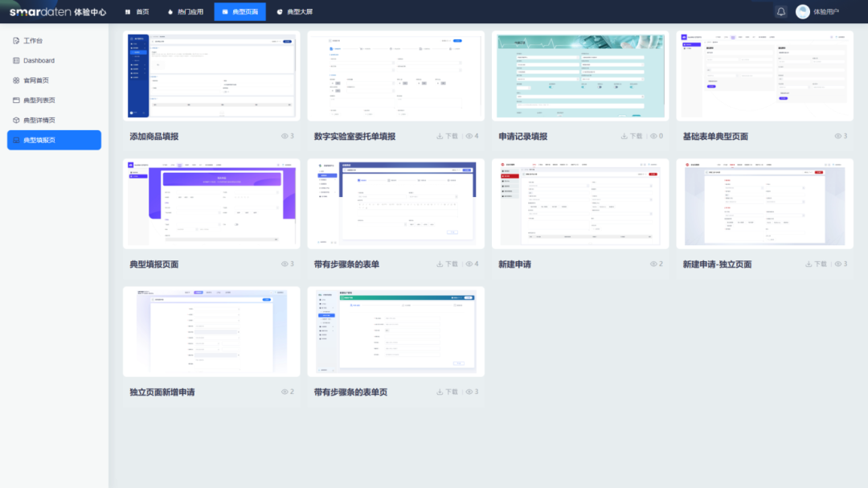Click the 带有步骤条的表单页 title
This screenshot has height=488, width=868.
click(350, 392)
